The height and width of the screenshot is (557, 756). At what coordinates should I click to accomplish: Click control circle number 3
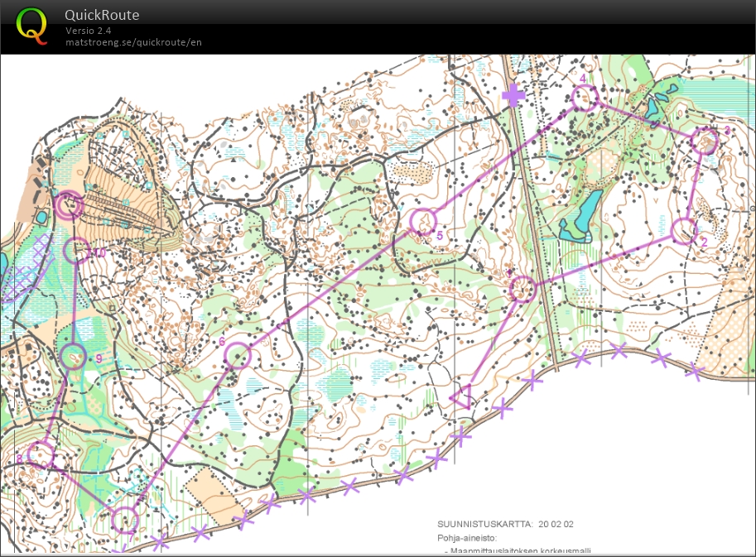(705, 141)
